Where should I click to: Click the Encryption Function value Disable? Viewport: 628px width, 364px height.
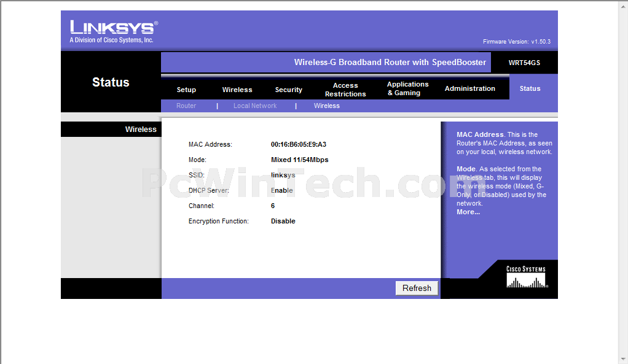coord(283,221)
